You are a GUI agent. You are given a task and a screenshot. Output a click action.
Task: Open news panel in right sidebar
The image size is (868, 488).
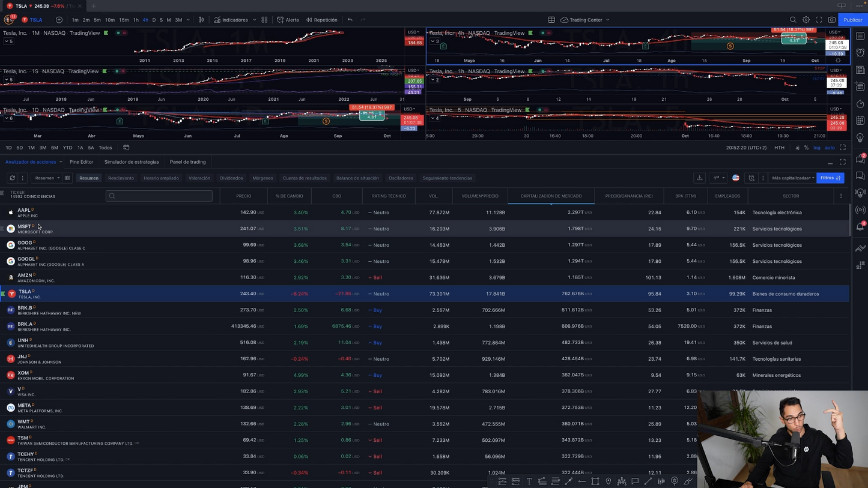pos(861,70)
